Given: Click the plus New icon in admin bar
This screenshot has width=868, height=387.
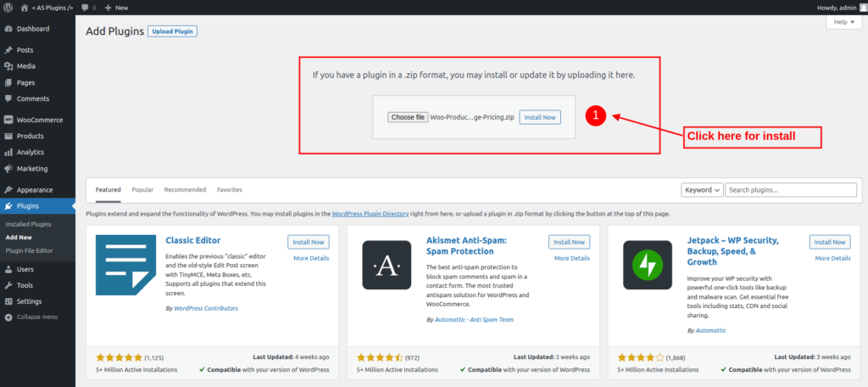Looking at the screenshot, I should tap(108, 8).
